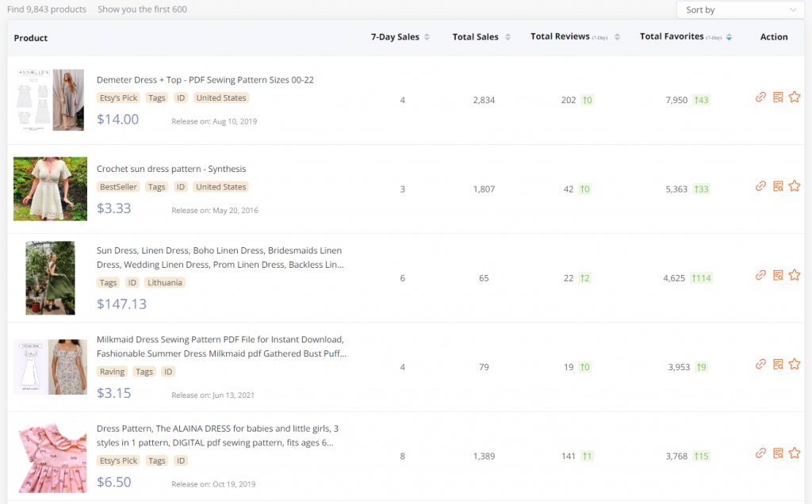812x504 pixels.
Task: Open details icon for Milkmaid Dress row
Action: 778,365
